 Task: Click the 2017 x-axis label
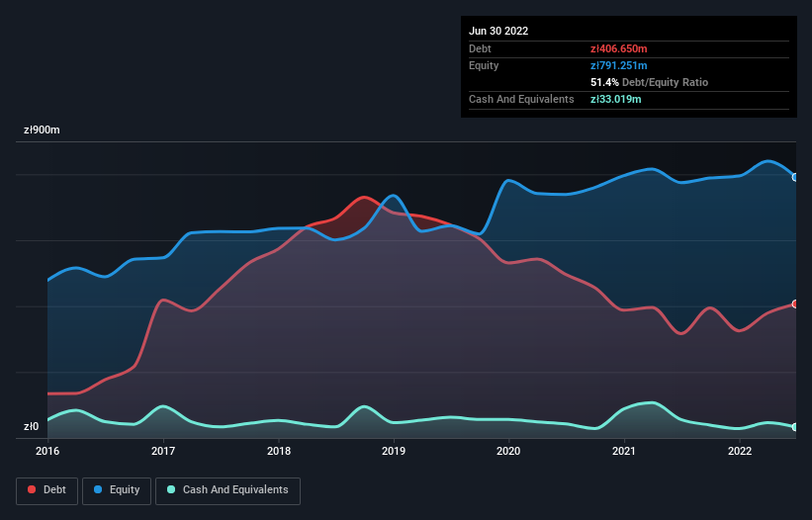pyautogui.click(x=163, y=451)
